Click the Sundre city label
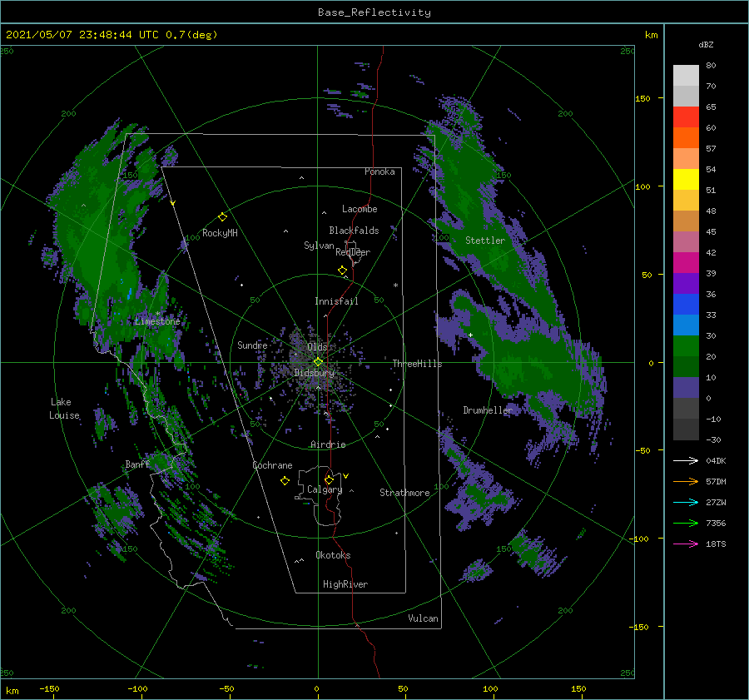 pyautogui.click(x=252, y=345)
